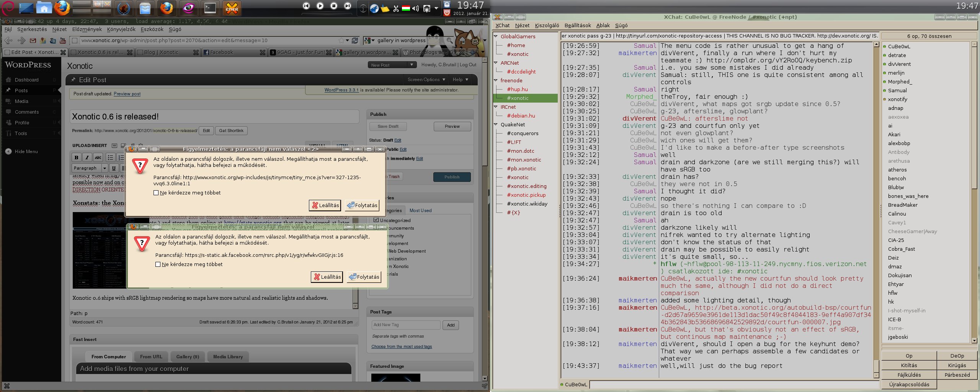The image size is (980, 392).
Task: Start playback with the panel play button
Action: click(x=320, y=6)
